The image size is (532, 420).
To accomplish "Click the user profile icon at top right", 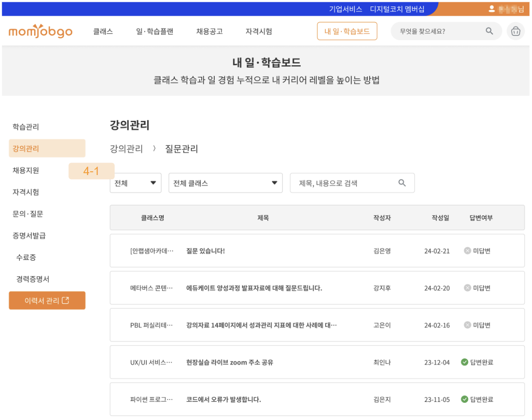I will pos(491,9).
